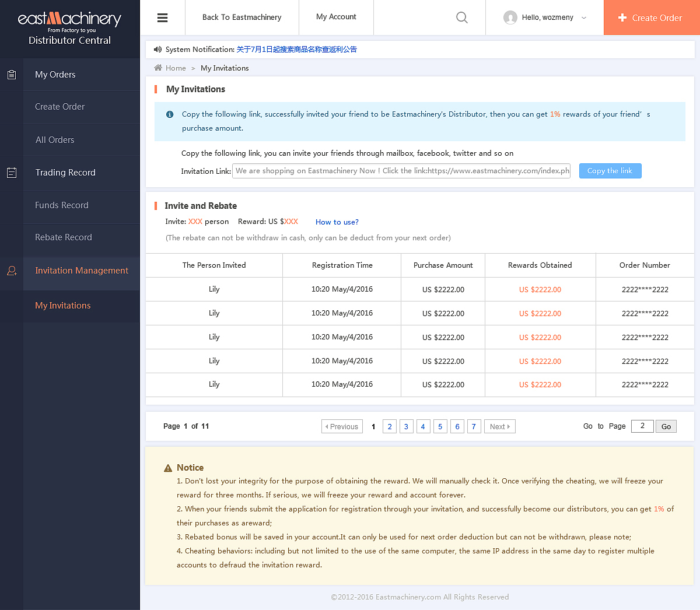This screenshot has width=700, height=610.
Task: Expand the wozmeny account dropdown arrow
Action: pyautogui.click(x=584, y=17)
